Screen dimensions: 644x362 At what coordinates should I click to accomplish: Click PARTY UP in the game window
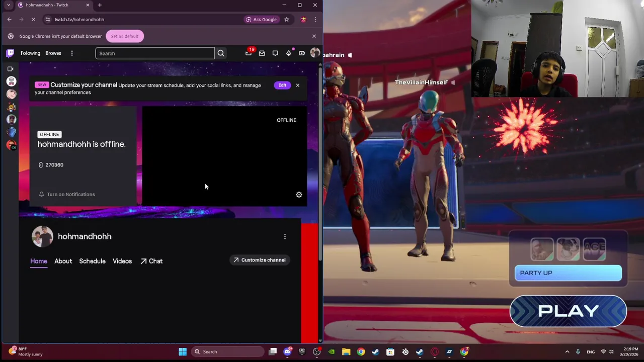click(x=568, y=273)
